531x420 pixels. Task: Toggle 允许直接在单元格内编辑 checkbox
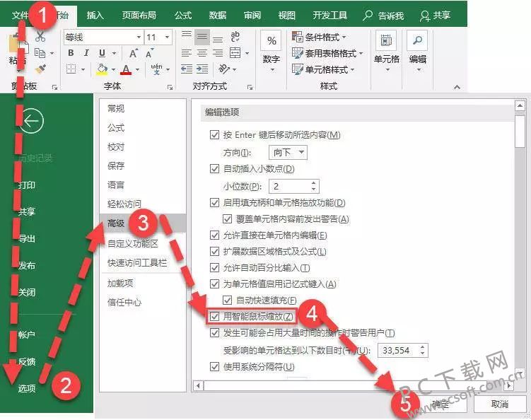point(214,235)
